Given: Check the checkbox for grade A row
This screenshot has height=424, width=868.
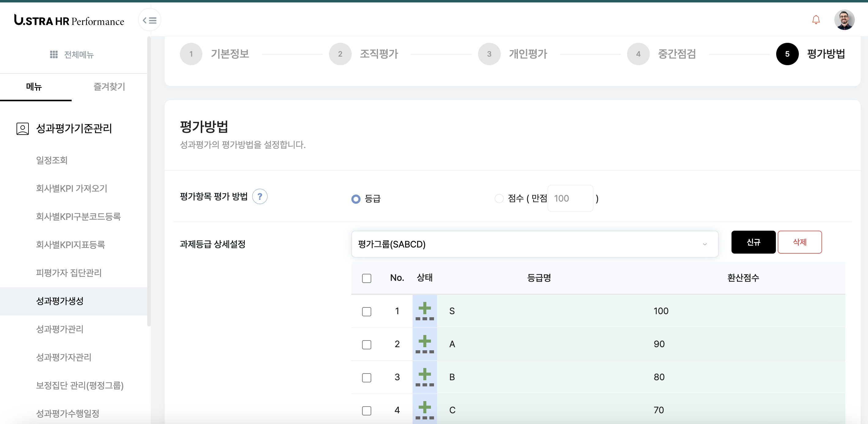Looking at the screenshot, I should click(x=367, y=344).
